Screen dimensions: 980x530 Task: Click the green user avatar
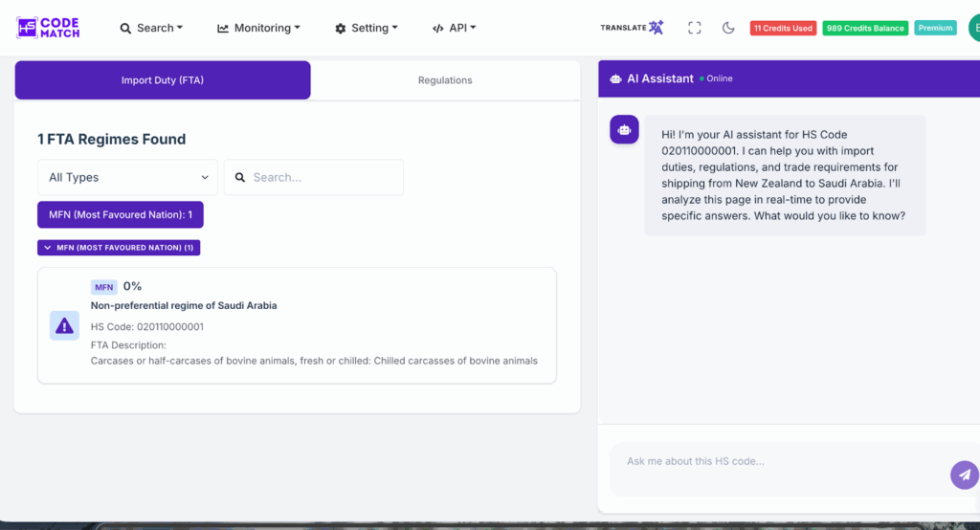pos(974,28)
